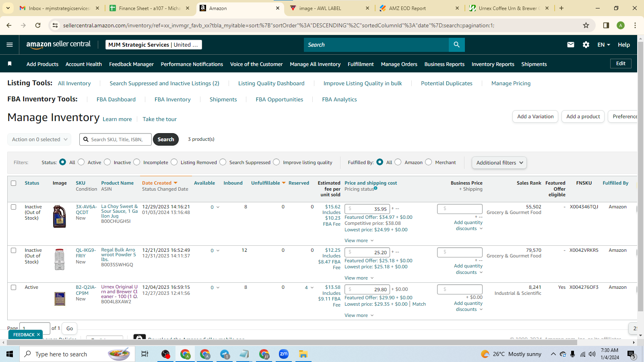The image size is (644, 362).
Task: Show hidden system tray icons
Action: (x=553, y=354)
